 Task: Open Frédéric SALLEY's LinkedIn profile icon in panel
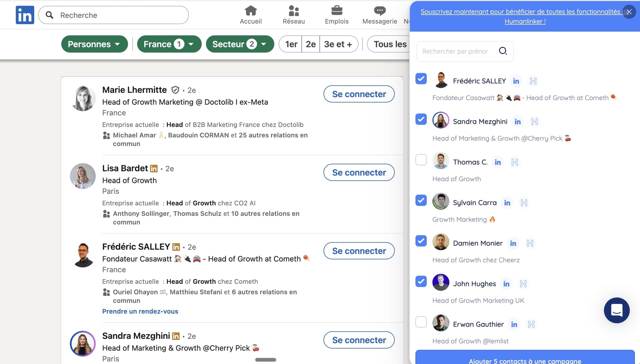[516, 81]
